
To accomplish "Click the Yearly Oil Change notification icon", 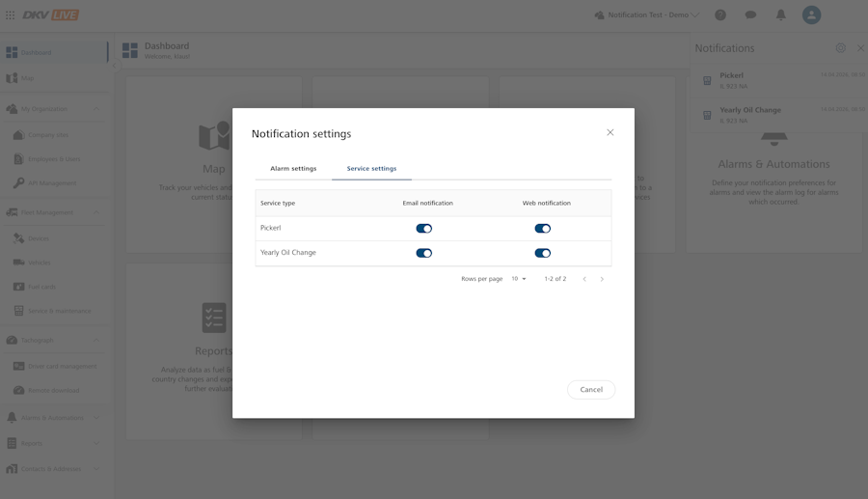I will [x=707, y=115].
